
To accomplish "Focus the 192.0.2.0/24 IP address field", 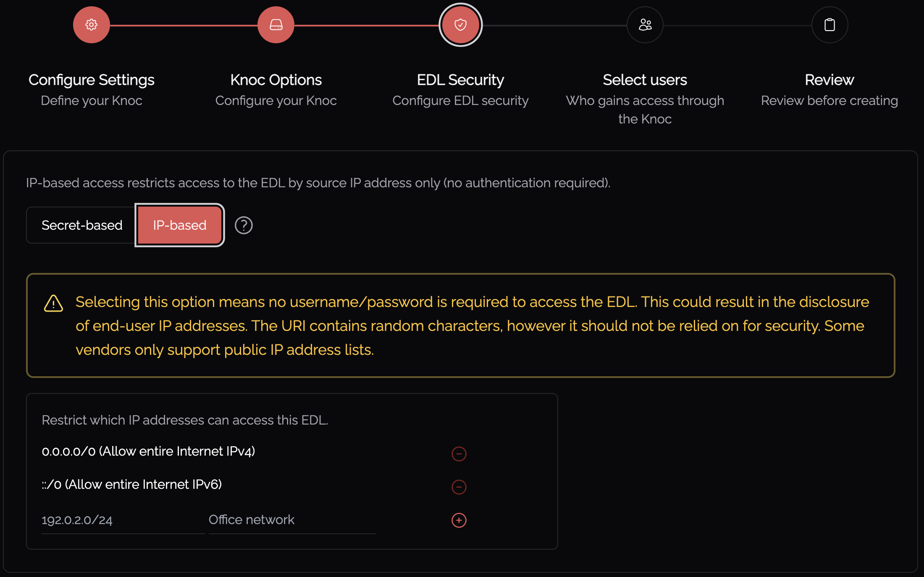I will [x=122, y=520].
